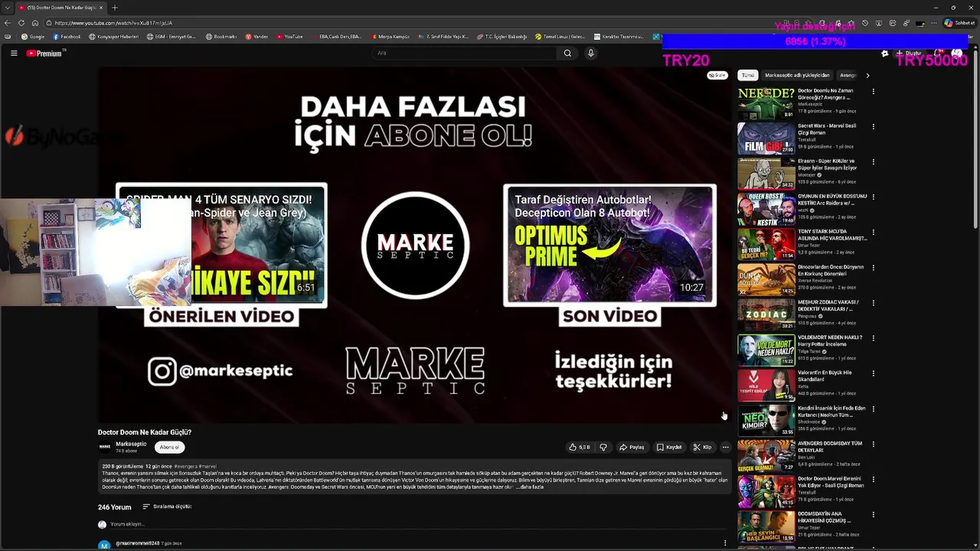This screenshot has height=551, width=980.
Task: Select the Avengers filter chip
Action: (x=848, y=75)
